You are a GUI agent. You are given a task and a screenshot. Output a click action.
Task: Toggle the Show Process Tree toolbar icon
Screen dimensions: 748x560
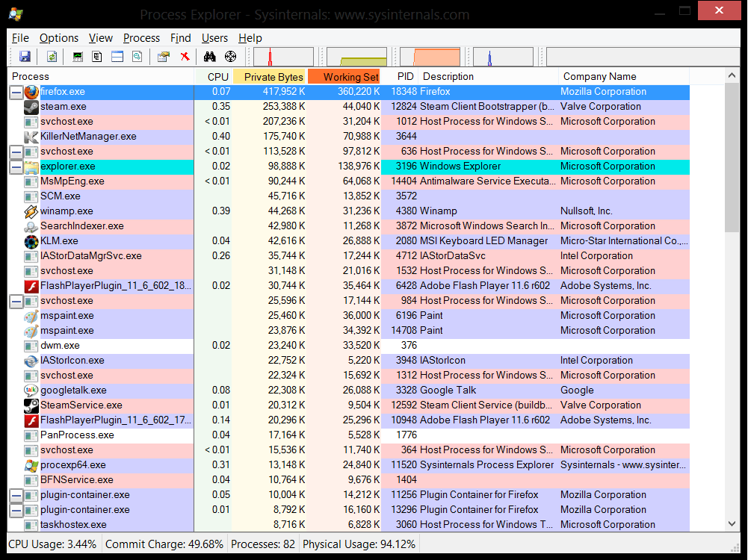[97, 57]
